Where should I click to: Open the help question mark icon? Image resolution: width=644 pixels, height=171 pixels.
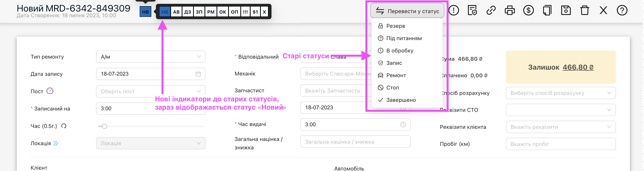point(622,10)
